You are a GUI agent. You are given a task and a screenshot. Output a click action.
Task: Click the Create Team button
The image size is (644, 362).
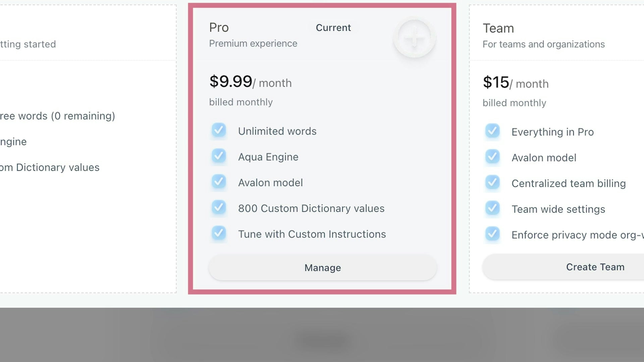tap(595, 267)
